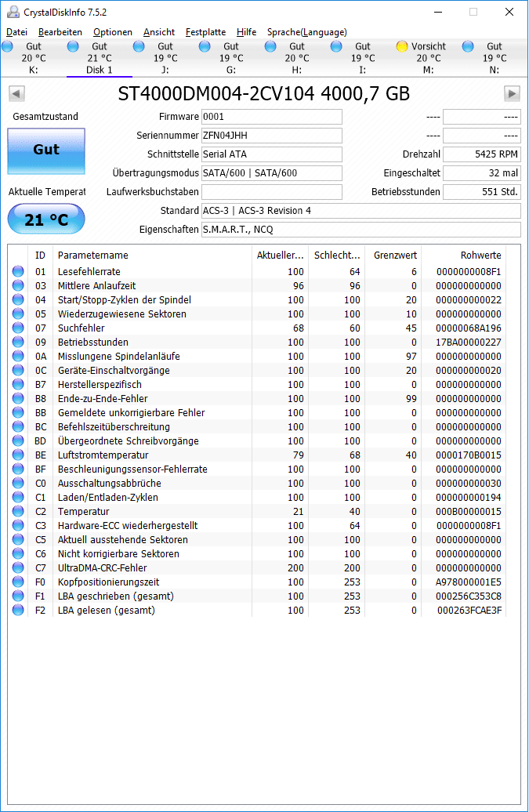Maximize the CrystalDiskInfo window
The width and height of the screenshot is (529, 812).
pyautogui.click(x=473, y=12)
